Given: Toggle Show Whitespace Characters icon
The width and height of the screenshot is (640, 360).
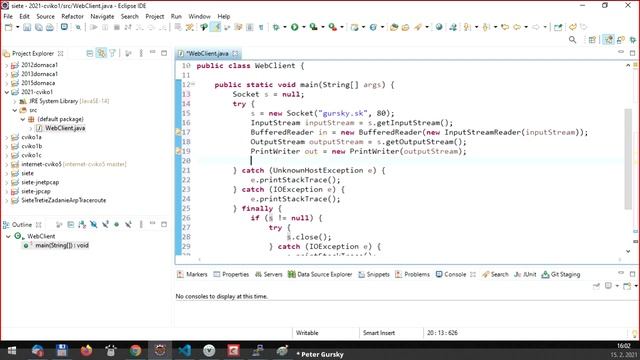Looking at the screenshot, I should pyautogui.click(x=261, y=27).
